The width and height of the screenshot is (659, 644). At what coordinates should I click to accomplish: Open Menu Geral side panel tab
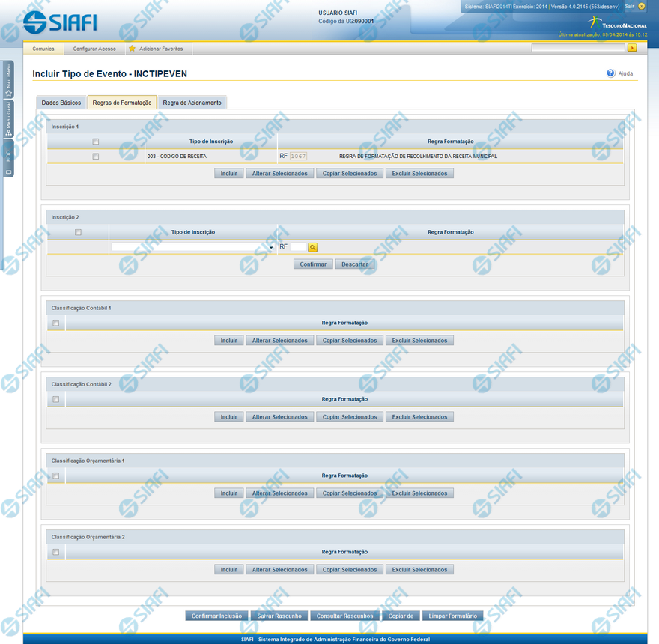click(8, 119)
